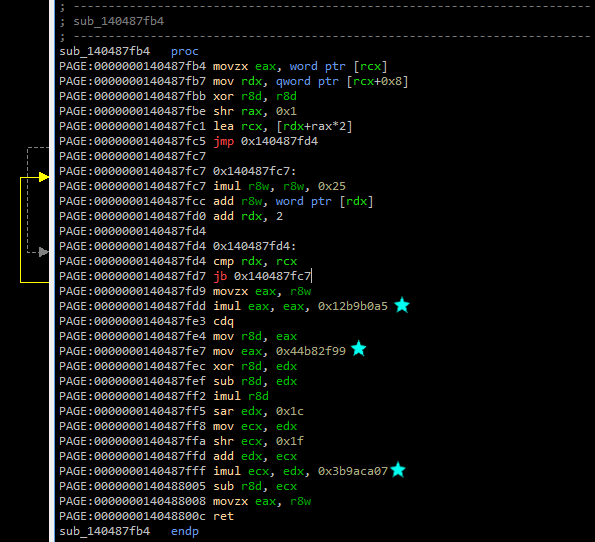Screen dimensions: 595x542
Task: Select the cdq instruction
Action: point(224,321)
